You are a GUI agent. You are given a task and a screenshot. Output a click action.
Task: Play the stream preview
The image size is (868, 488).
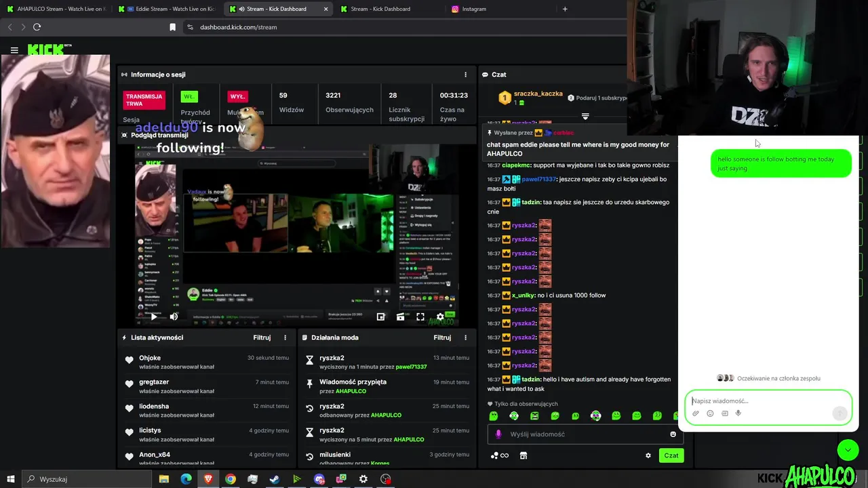click(154, 317)
